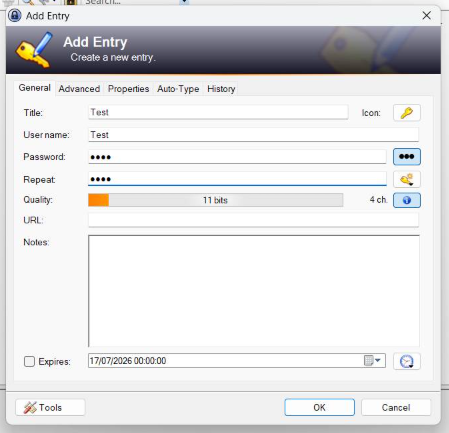
Task: Enable the Expires checkbox
Action: coord(29,361)
